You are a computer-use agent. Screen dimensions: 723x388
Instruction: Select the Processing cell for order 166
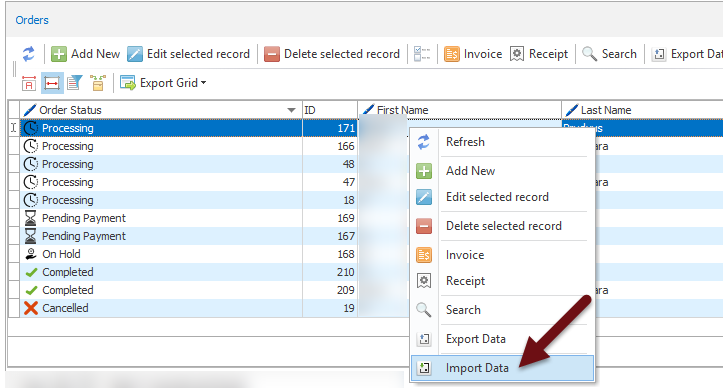point(161,146)
